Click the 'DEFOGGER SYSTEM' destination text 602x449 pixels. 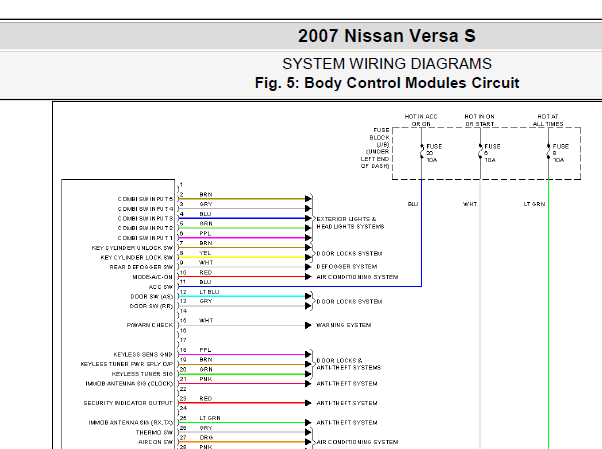point(347,267)
